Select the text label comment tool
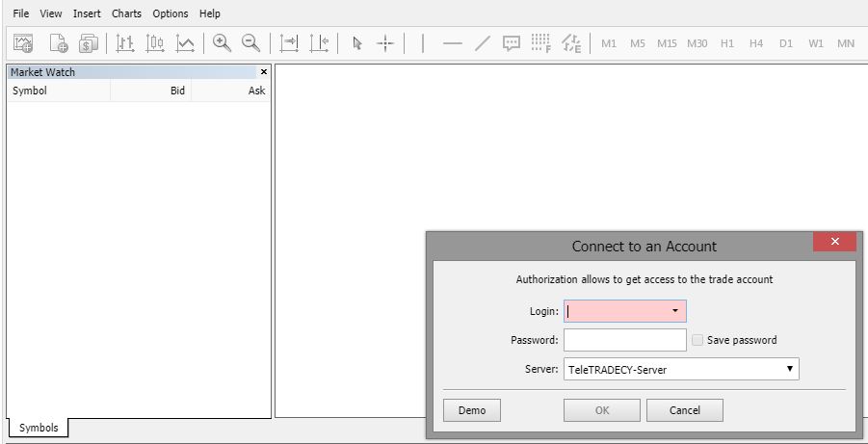The height and width of the screenshot is (444, 868). click(512, 43)
